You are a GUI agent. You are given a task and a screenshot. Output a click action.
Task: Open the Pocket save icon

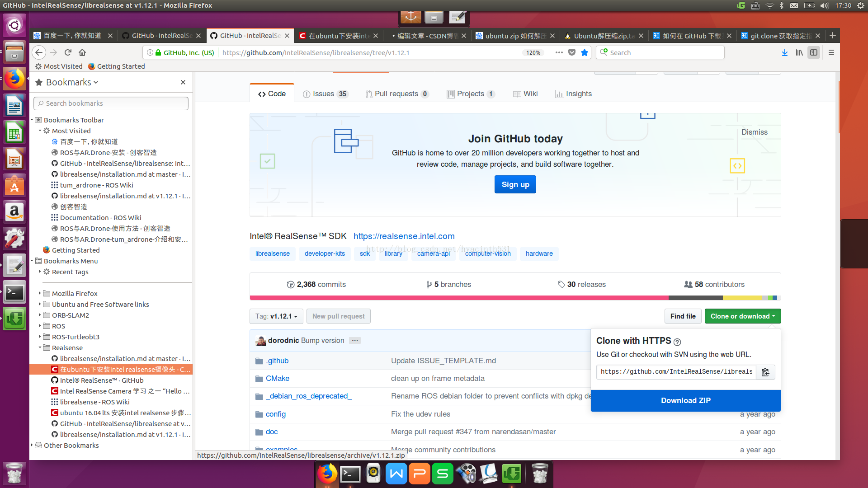(x=572, y=52)
